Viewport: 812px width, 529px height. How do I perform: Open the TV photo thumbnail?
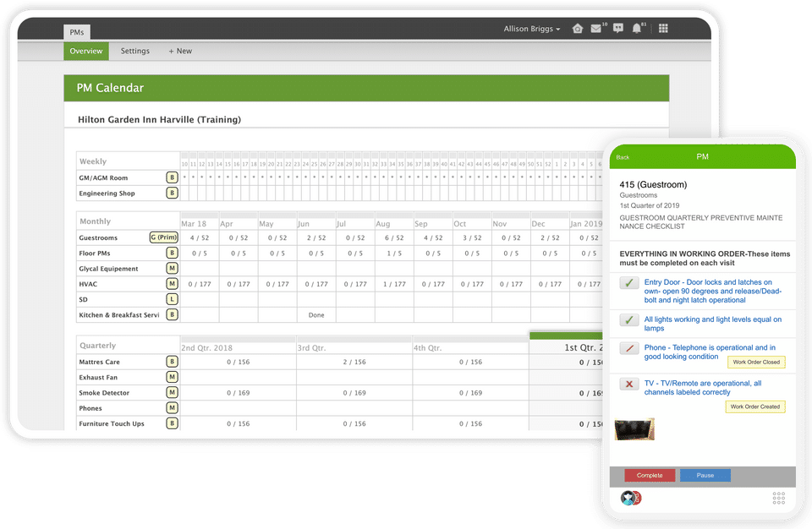tap(634, 429)
